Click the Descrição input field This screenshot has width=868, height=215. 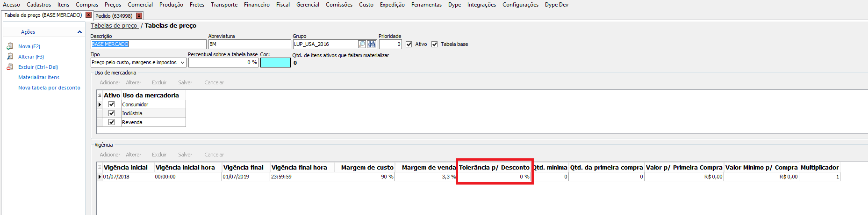pyautogui.click(x=148, y=44)
